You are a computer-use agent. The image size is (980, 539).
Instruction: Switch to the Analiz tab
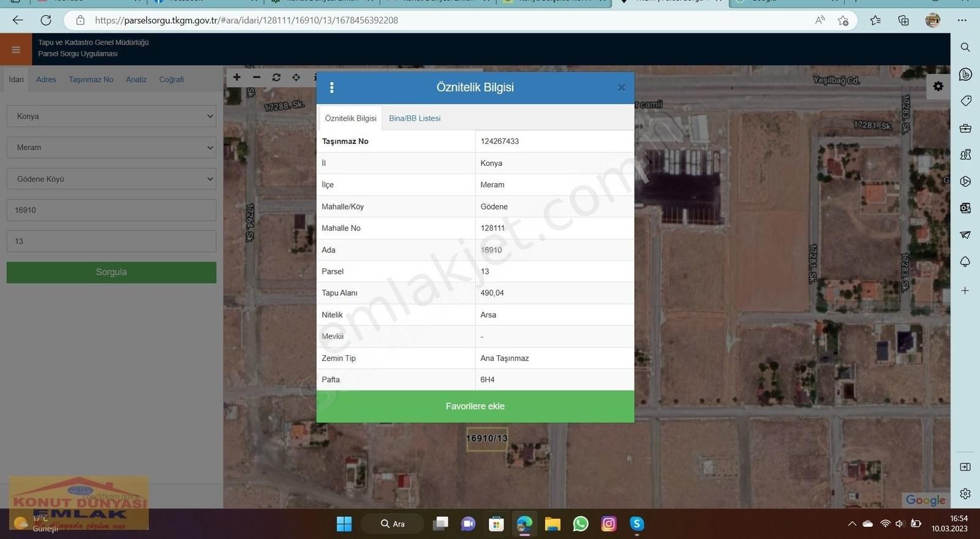click(x=136, y=80)
